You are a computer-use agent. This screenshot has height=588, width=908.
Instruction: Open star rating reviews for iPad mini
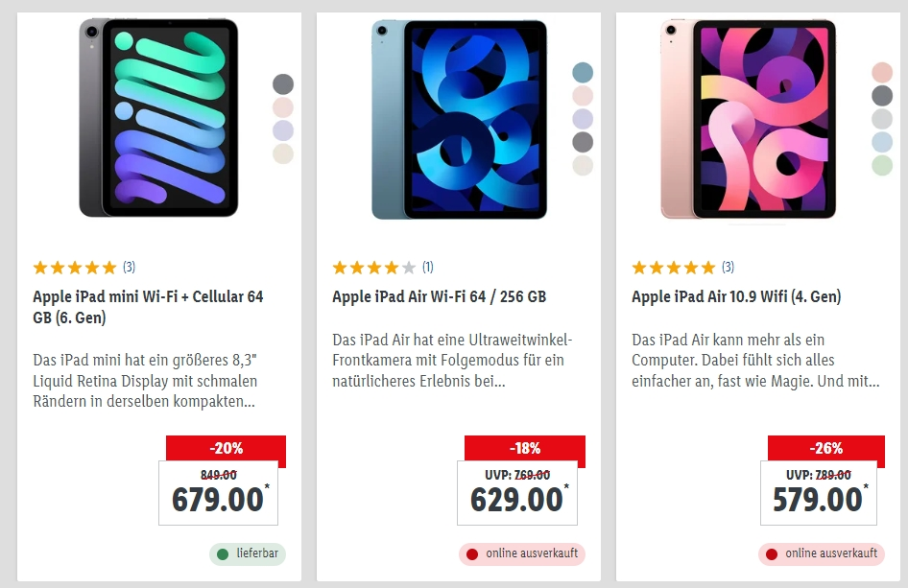[x=84, y=268]
